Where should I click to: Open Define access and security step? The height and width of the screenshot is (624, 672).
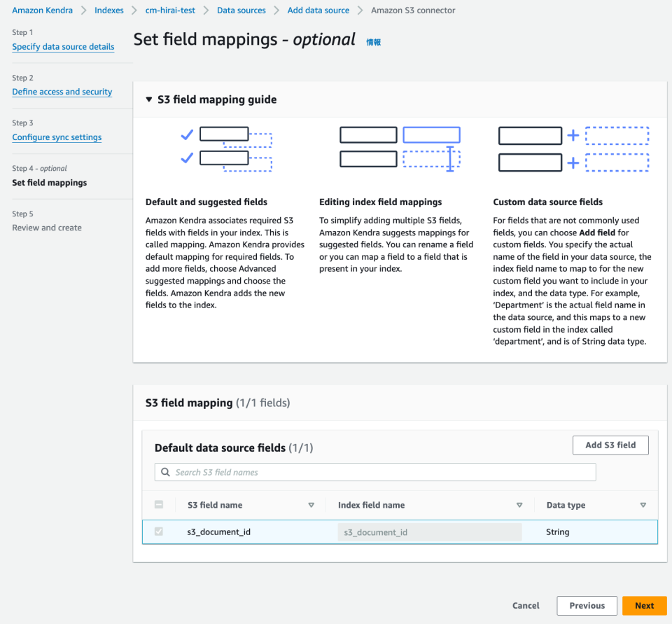tap(62, 91)
